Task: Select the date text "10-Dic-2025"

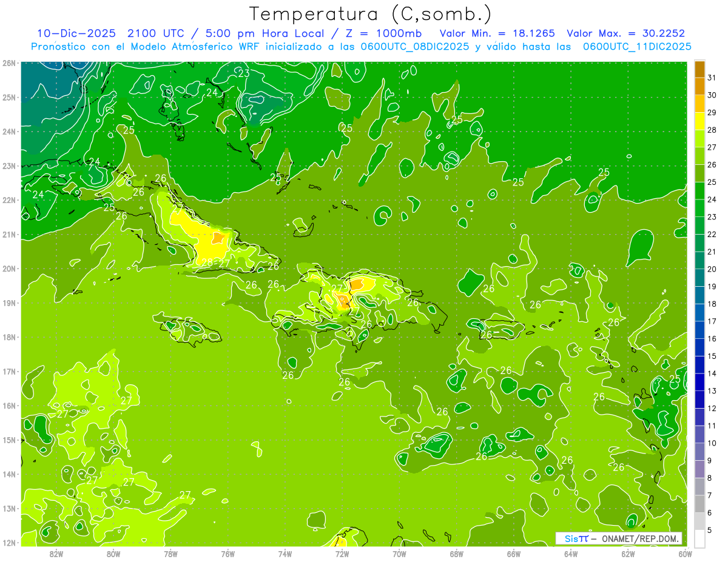Action: tap(76, 33)
